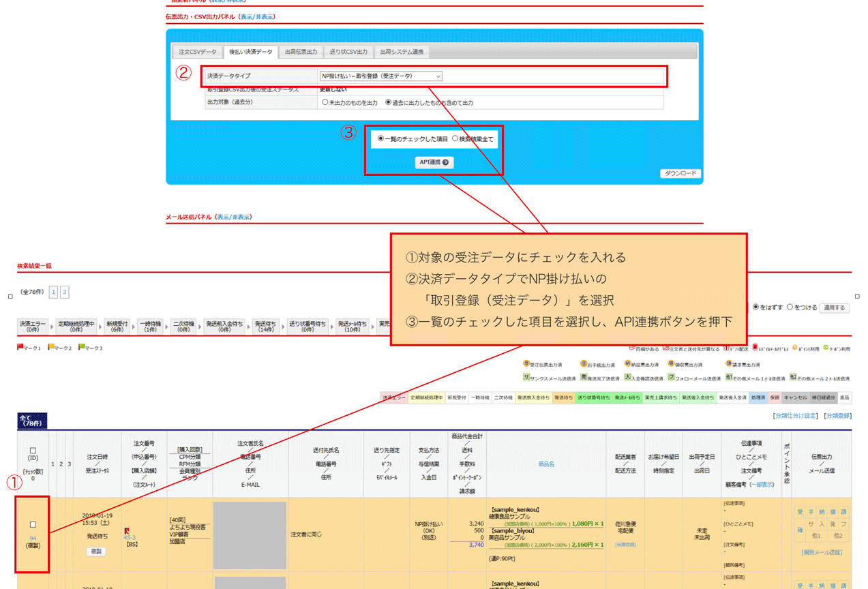Image resolution: width=868 pixels, height=589 pixels.
Task: Click the 複製 button under 発送待ち
Action: pyautogui.click(x=96, y=551)
